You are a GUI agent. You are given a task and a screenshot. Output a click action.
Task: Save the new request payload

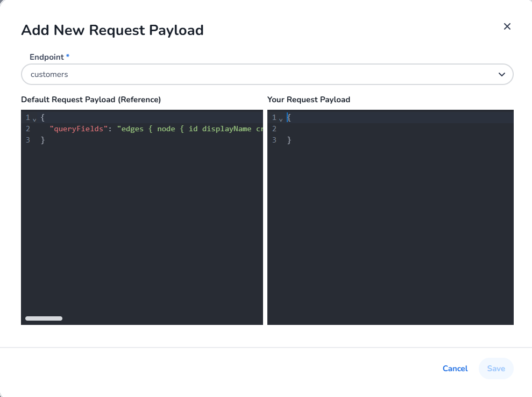click(x=496, y=368)
